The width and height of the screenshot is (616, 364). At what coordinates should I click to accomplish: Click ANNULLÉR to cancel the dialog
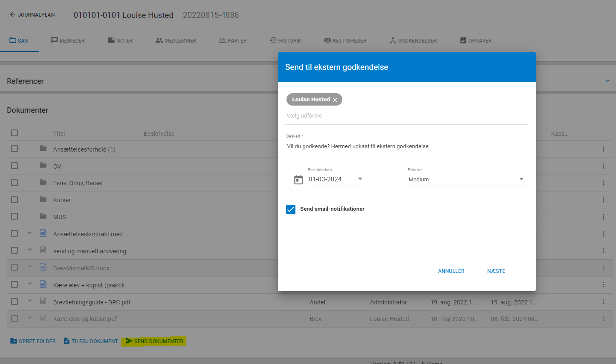[x=451, y=271]
